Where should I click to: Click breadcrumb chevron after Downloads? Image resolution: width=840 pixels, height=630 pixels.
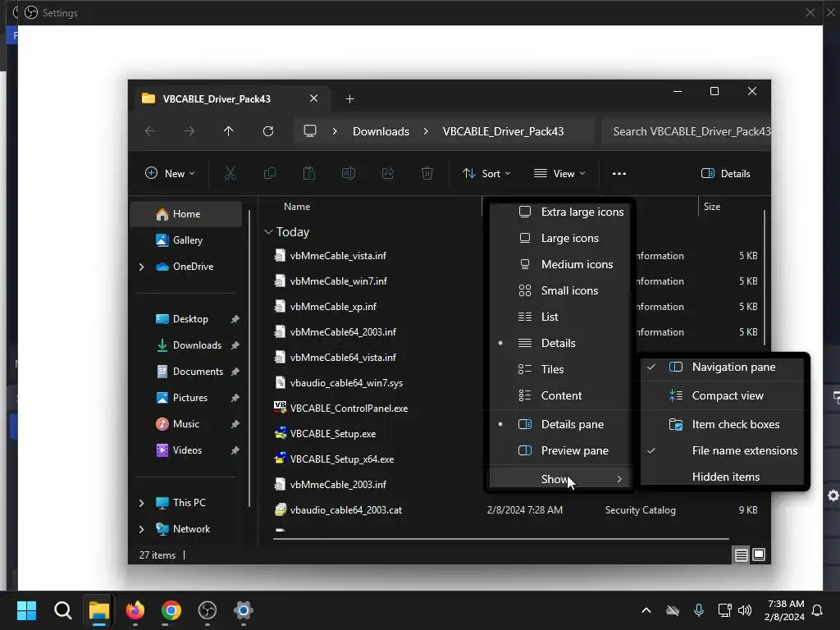coord(426,131)
